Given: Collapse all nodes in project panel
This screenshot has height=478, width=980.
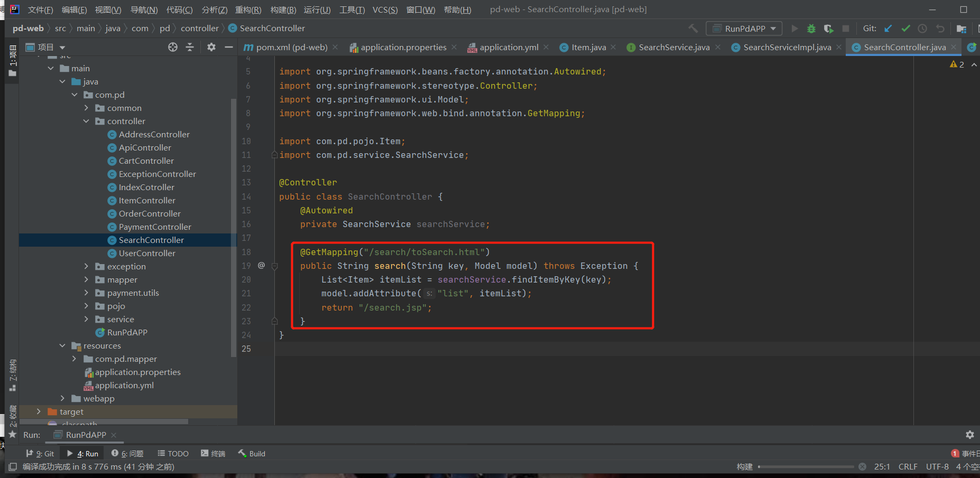Looking at the screenshot, I should pyautogui.click(x=190, y=47).
